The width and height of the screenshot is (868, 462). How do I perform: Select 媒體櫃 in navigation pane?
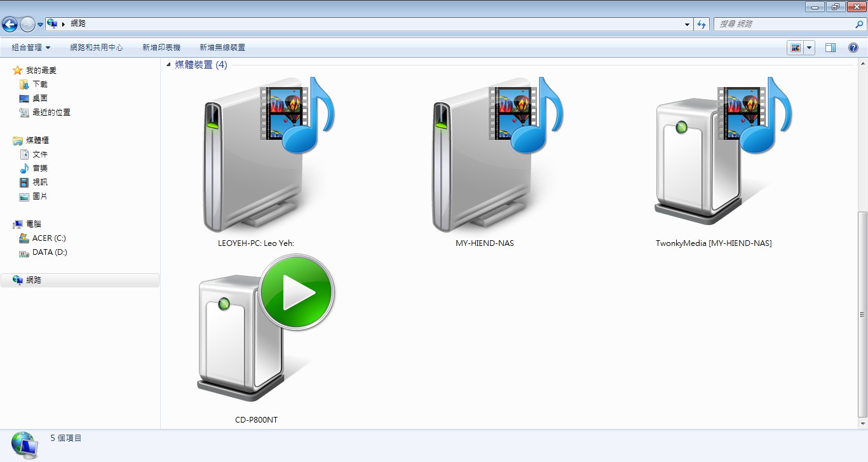(37, 140)
